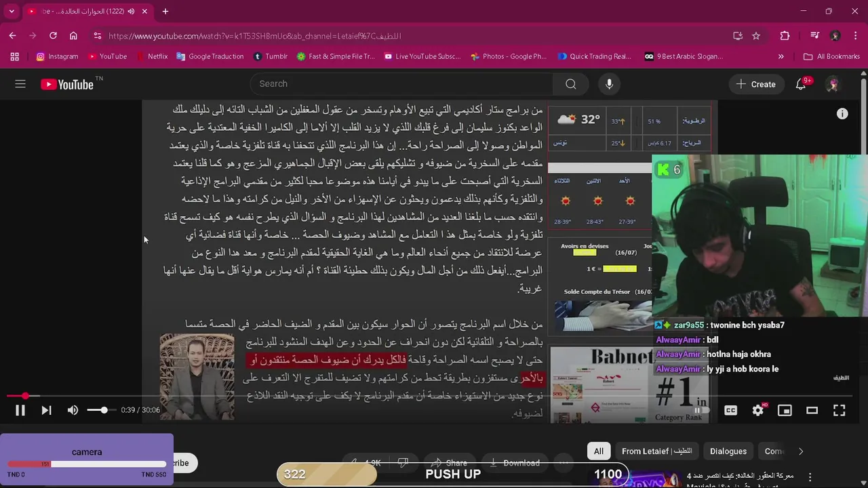This screenshot has height=488, width=868.
Task: Mute the tab audio indicator
Action: coord(131,12)
